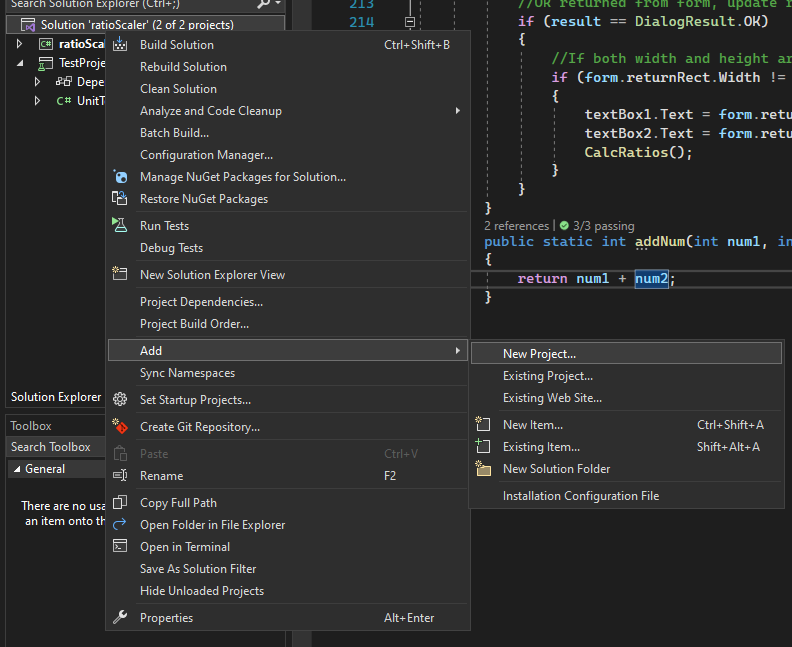Image resolution: width=792 pixels, height=647 pixels.
Task: Click the New Solution Folder icon
Action: [483, 469]
